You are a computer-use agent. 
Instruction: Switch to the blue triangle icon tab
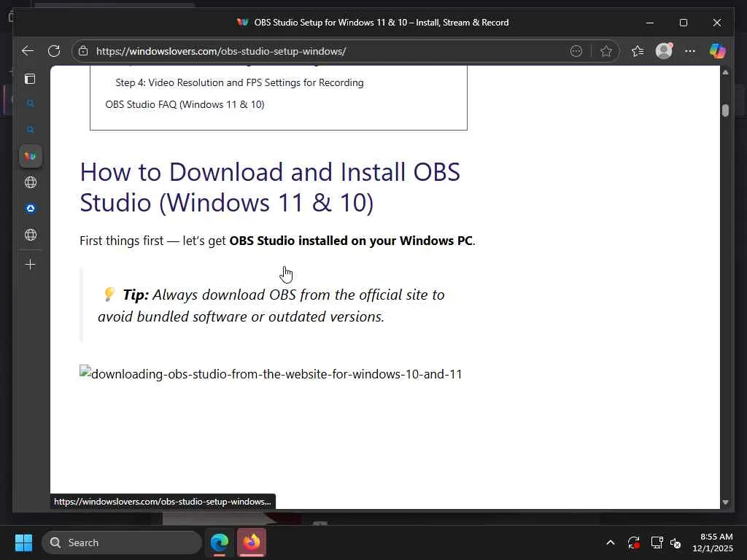click(31, 209)
